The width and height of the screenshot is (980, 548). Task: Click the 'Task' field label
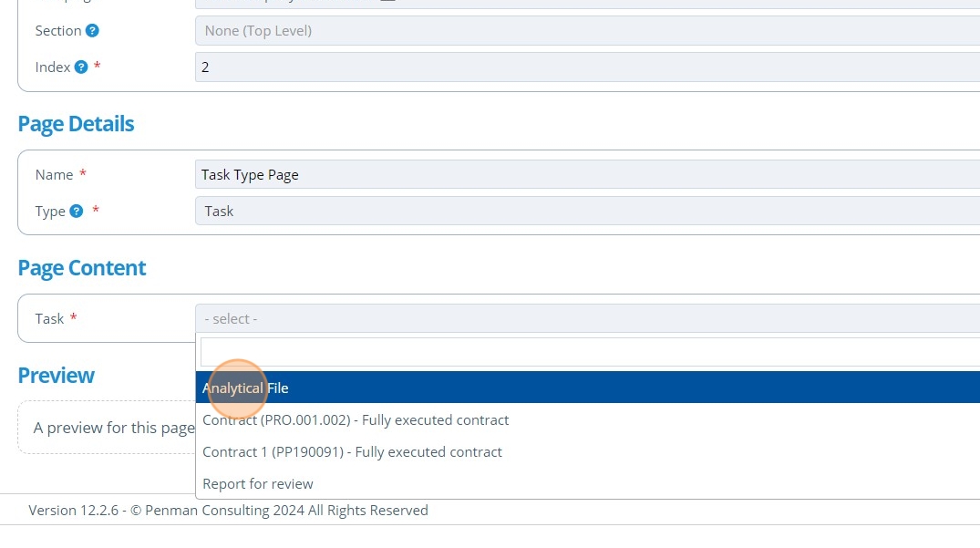coord(49,319)
